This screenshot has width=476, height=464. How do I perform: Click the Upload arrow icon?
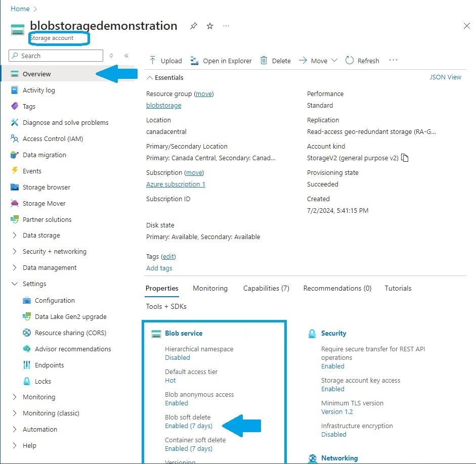click(152, 60)
